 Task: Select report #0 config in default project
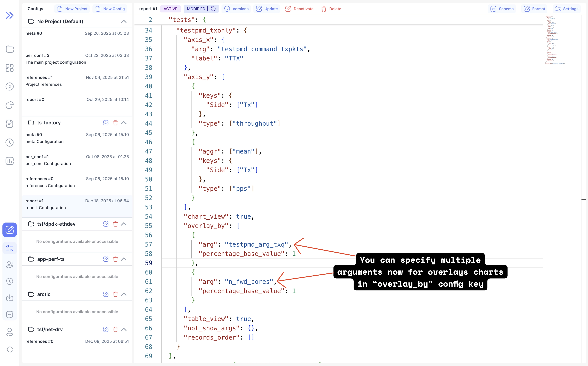click(77, 100)
